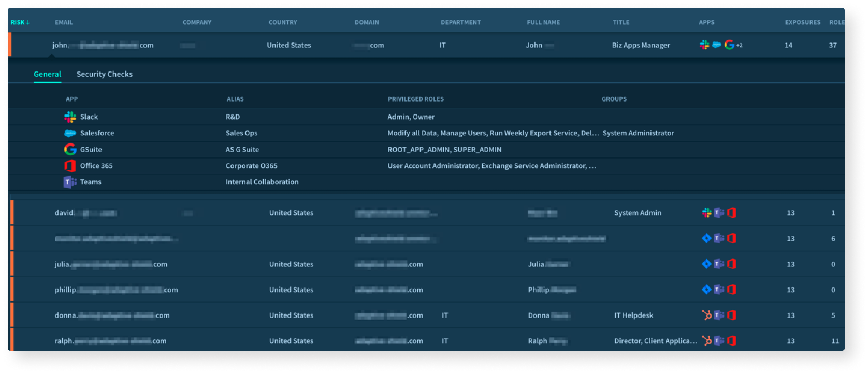The height and width of the screenshot is (374, 868).
Task: Expand the truncated Salesforce privileged roles
Action: click(x=589, y=133)
